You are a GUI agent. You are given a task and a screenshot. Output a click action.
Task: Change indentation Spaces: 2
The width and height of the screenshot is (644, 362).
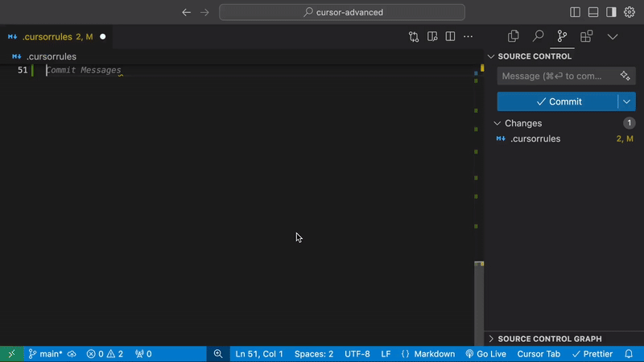(314, 354)
